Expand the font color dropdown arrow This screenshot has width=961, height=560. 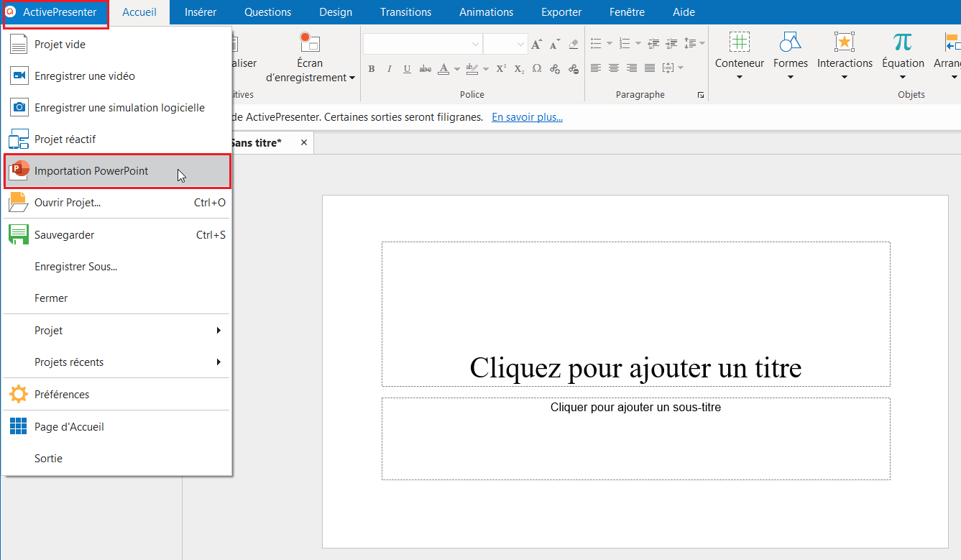(x=456, y=69)
